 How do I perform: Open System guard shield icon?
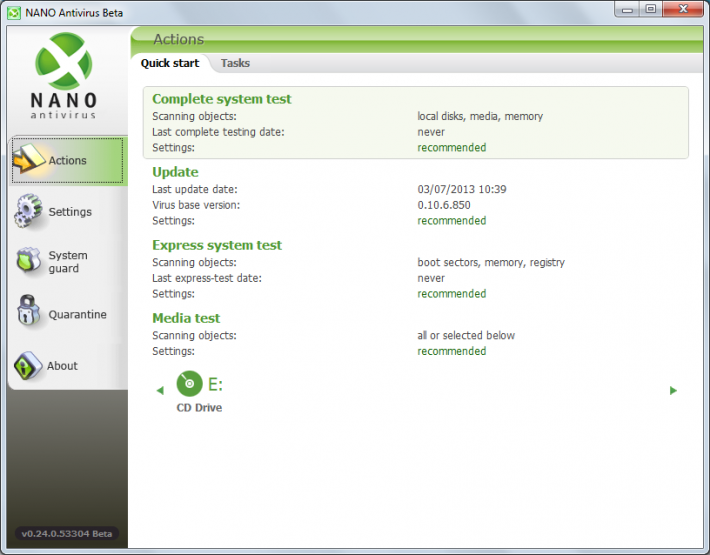[x=29, y=260]
